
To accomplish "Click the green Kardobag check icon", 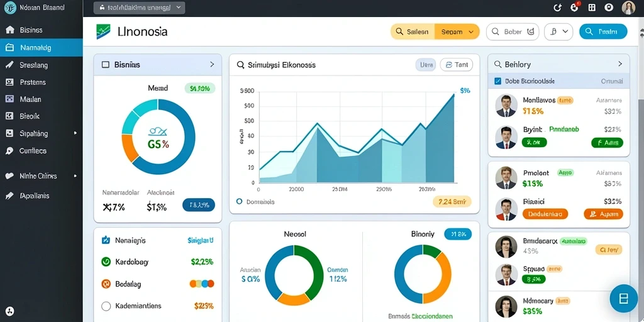I will pyautogui.click(x=106, y=261).
